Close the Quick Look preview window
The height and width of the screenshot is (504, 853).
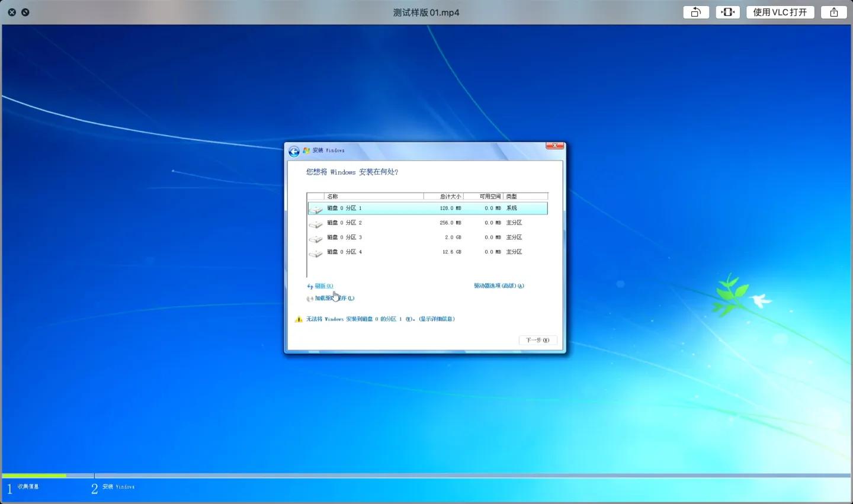(x=12, y=12)
